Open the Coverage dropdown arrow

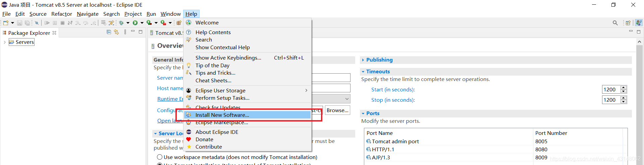point(156,23)
